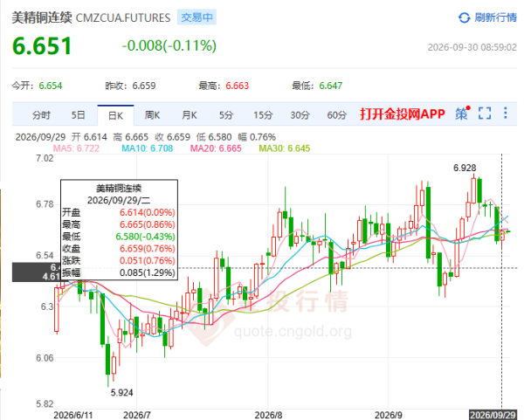
Task: Click the 刷新行情 refresh text link
Action: pyautogui.click(x=495, y=17)
